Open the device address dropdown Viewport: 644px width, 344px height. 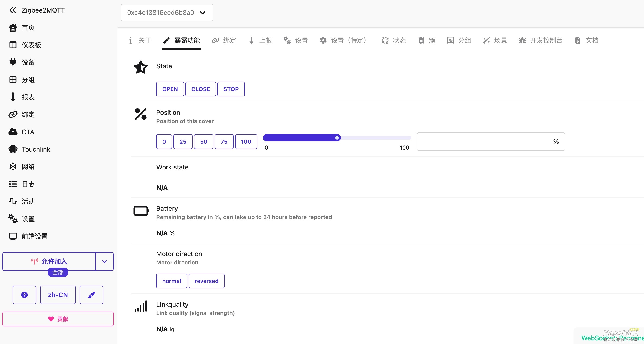(x=167, y=13)
